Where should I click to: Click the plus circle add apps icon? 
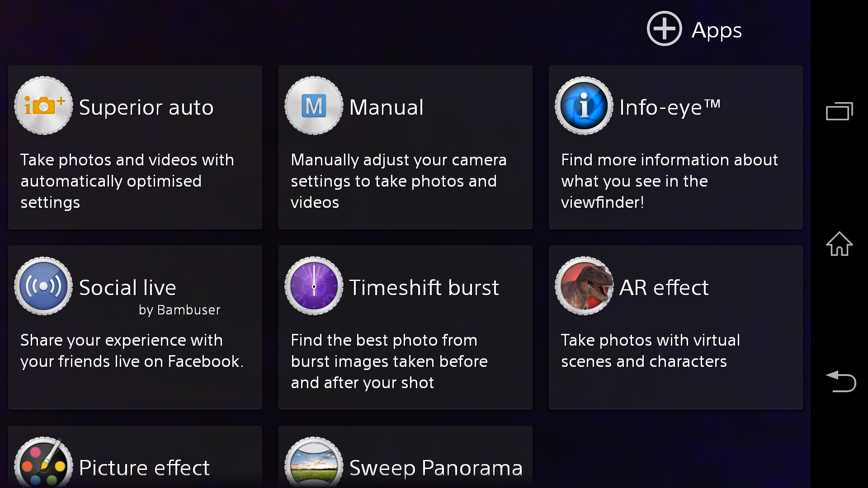(x=664, y=29)
